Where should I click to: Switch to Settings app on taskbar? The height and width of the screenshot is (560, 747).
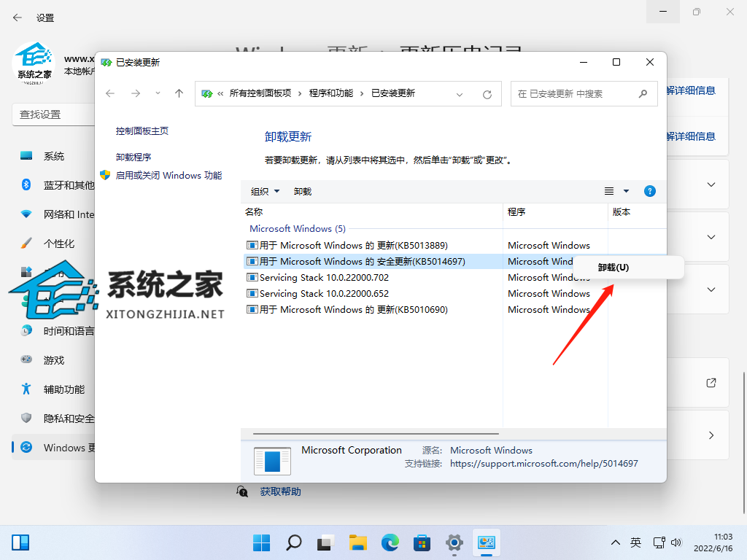tap(454, 542)
